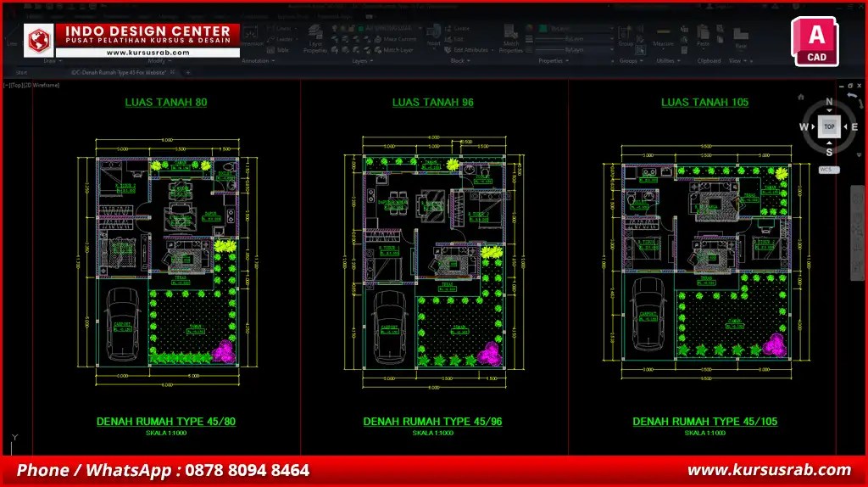Click the South compass letter on ViewCube
868x487 pixels.
tap(829, 152)
